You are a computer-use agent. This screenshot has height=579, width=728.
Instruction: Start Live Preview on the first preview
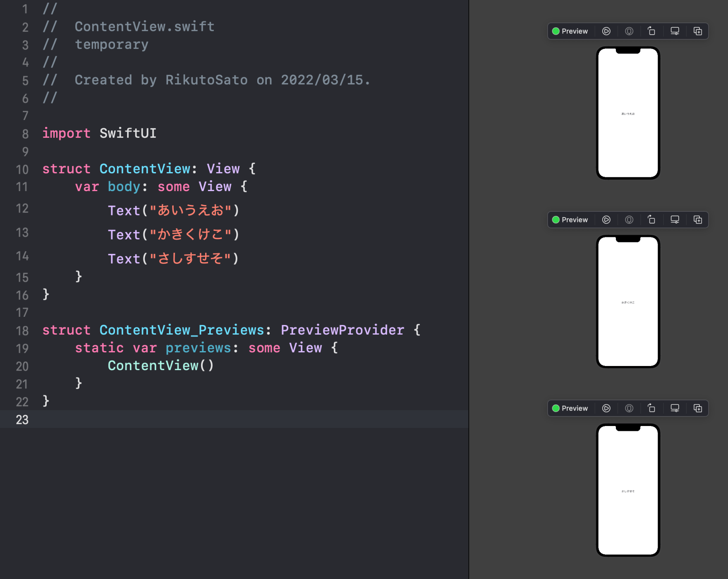coord(606,31)
